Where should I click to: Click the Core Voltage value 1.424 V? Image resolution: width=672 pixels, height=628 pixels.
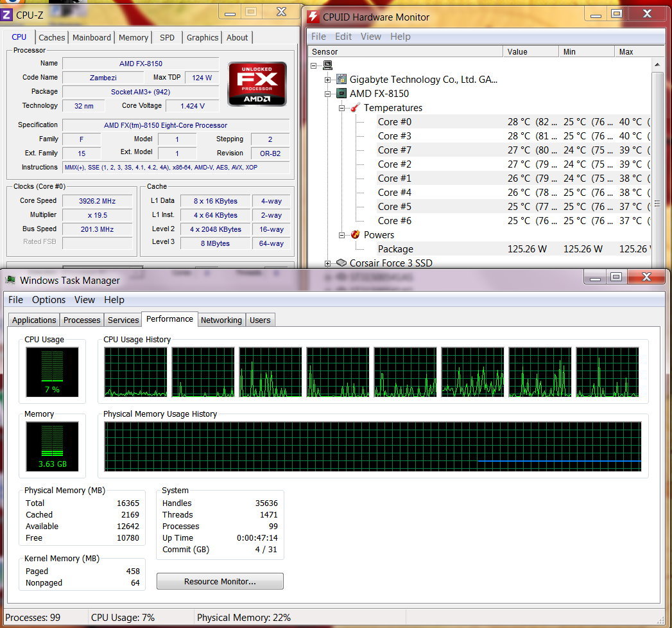pos(193,106)
